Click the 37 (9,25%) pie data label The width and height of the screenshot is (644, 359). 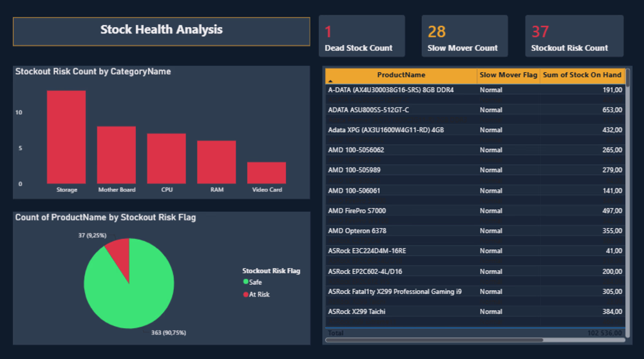click(x=92, y=235)
